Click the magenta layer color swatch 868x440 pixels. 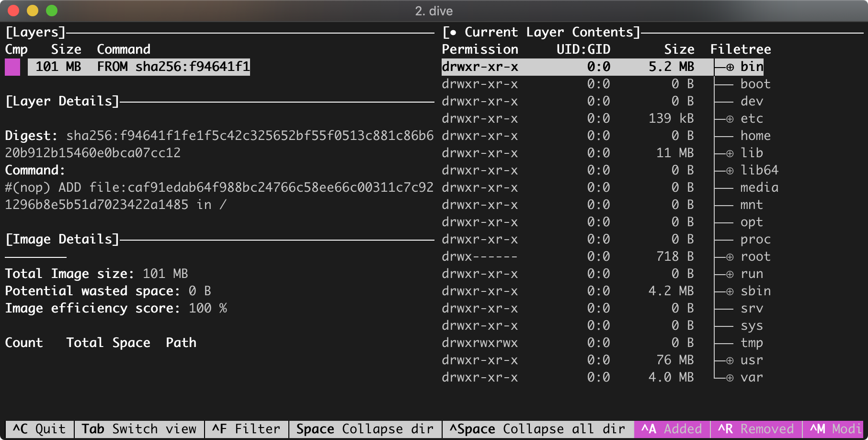click(x=12, y=67)
